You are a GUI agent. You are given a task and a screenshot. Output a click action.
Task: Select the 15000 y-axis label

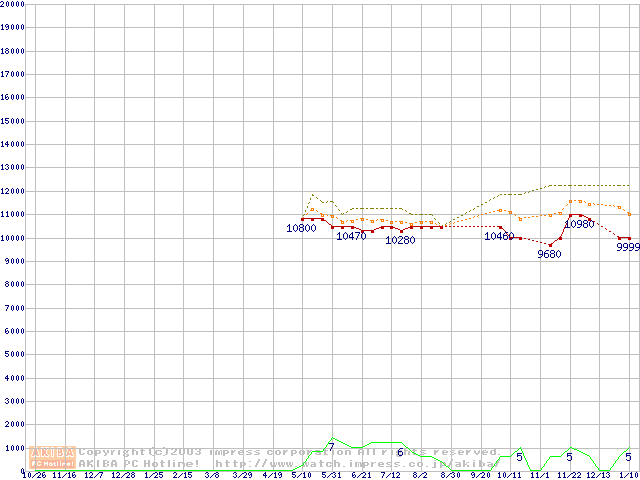(12, 121)
